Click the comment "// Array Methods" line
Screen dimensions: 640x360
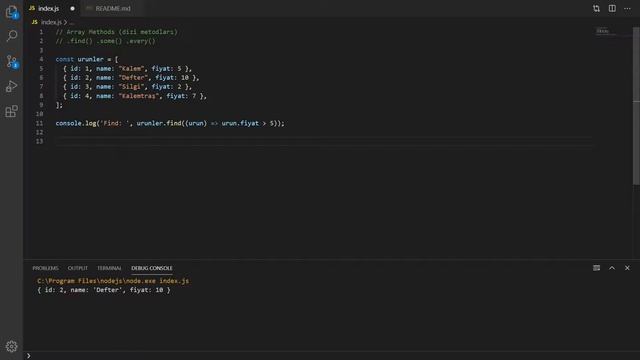coord(116,32)
